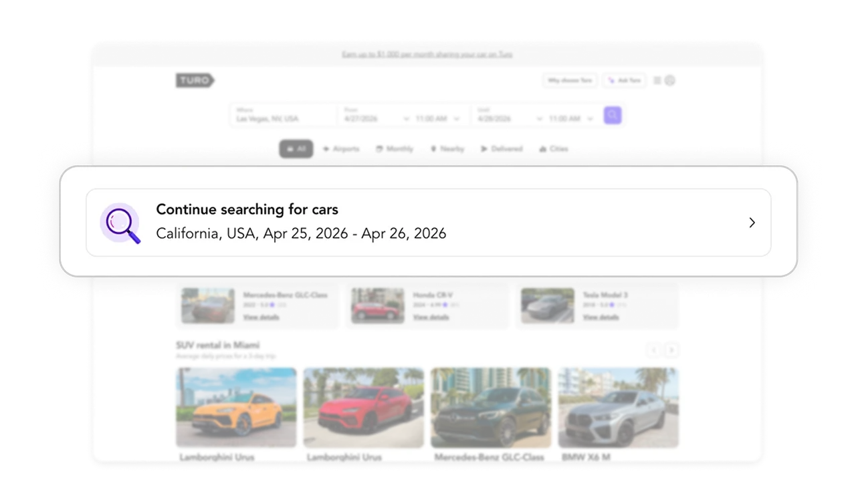Open the Until time dropdown showing 11:00 AM

point(571,118)
